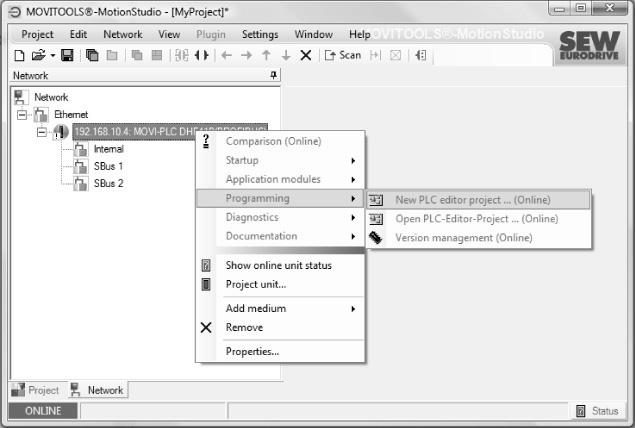The height and width of the screenshot is (428, 635).
Task: Click the grayed paste folder toolbar icon
Action: [x=112, y=55]
